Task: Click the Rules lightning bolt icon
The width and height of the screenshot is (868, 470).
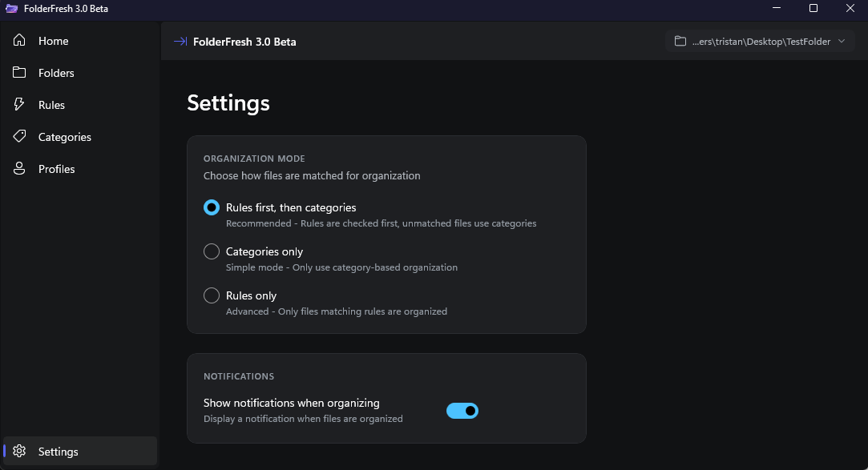Action: coord(19,105)
